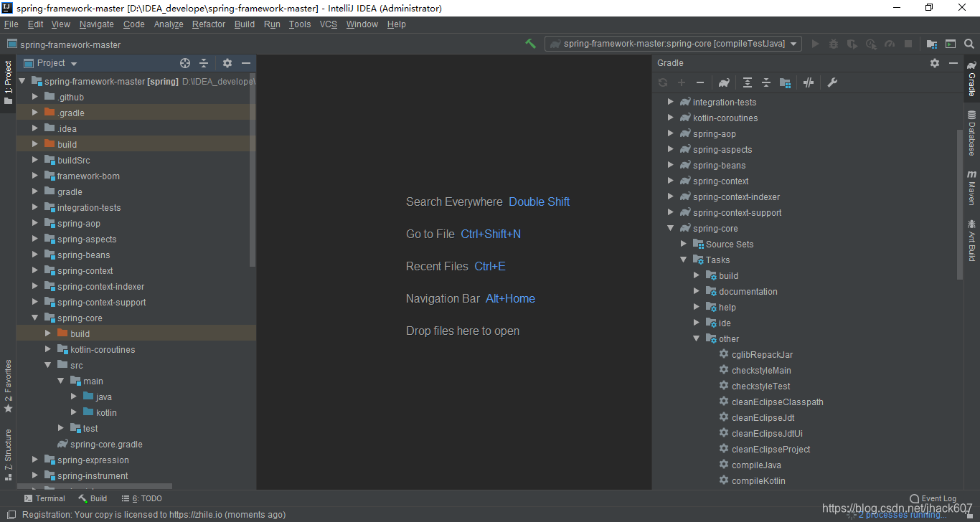
Task: Toggle the 2: Favorites side tab
Action: coord(9,386)
